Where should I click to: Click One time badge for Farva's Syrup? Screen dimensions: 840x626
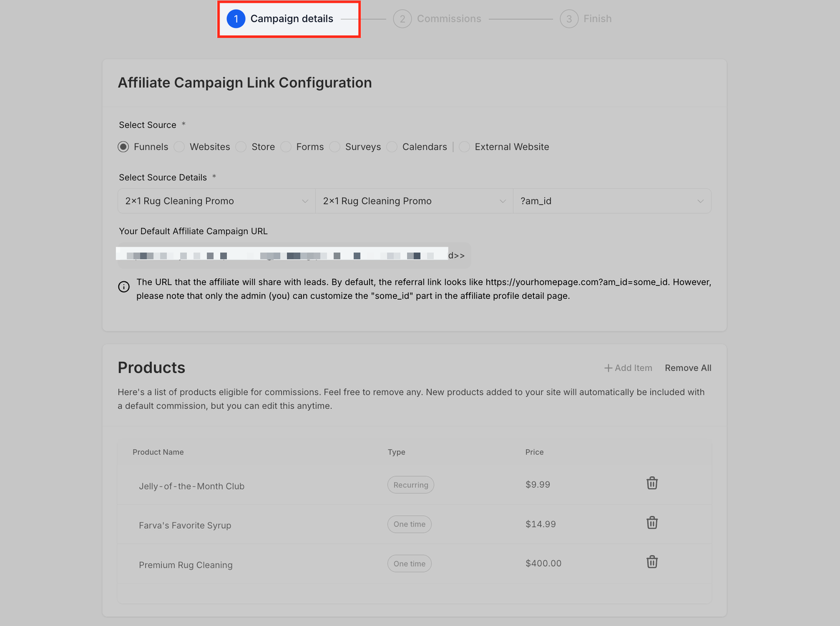tap(410, 524)
